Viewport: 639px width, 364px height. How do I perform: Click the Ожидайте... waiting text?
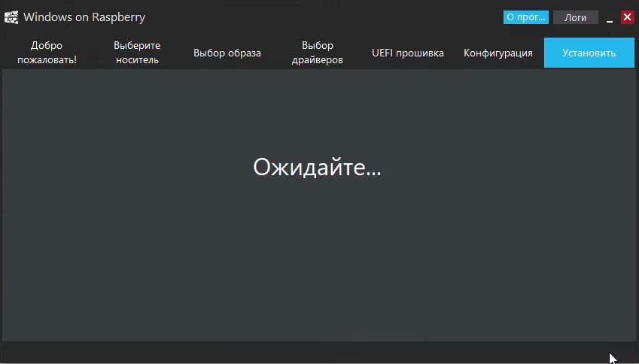click(x=317, y=167)
